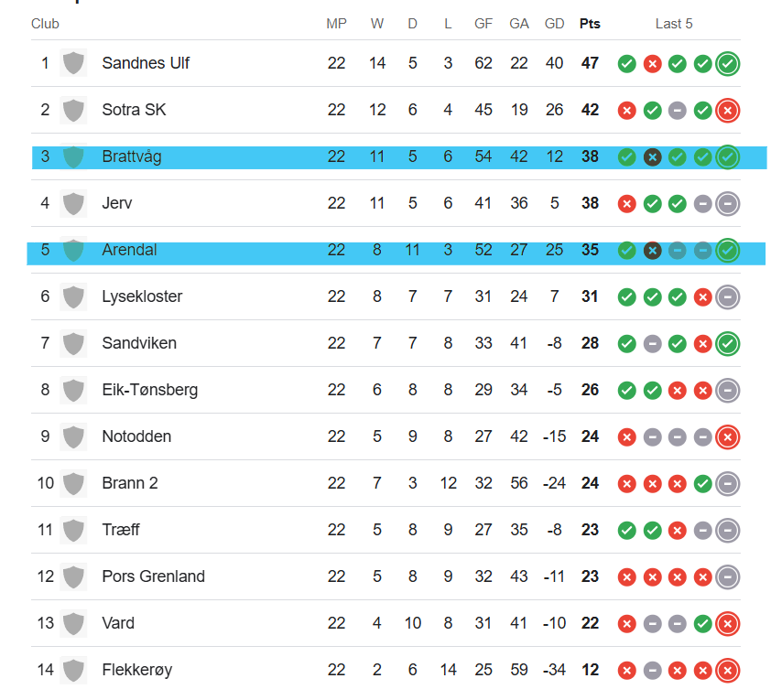Image resolution: width=771 pixels, height=700 pixels.
Task: Open the Pors Grenland club page
Action: pos(153,576)
